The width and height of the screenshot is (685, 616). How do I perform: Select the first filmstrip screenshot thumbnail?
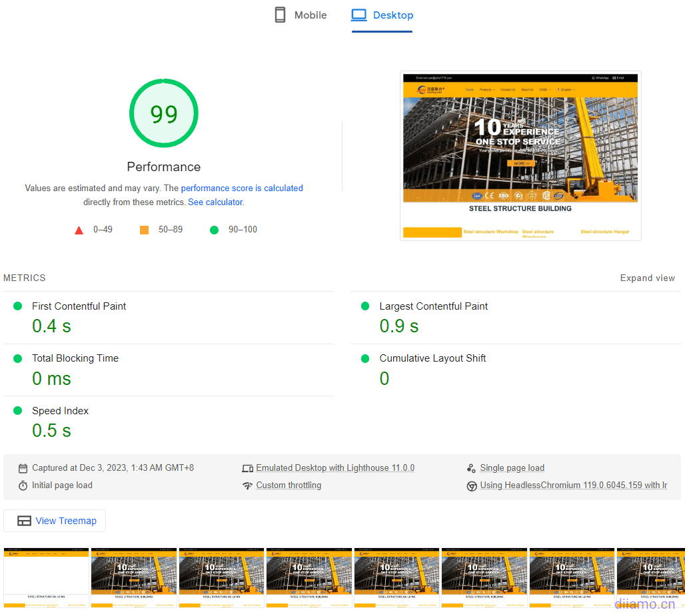[x=45, y=577]
